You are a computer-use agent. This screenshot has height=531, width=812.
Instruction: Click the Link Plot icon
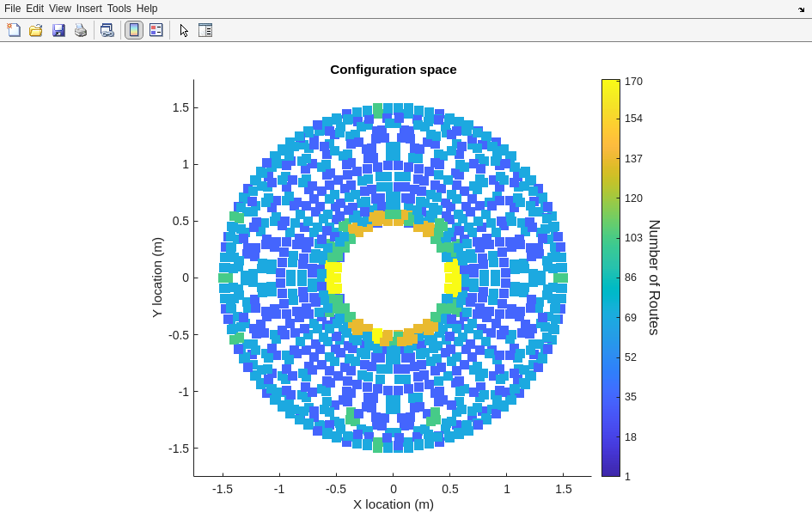(107, 30)
